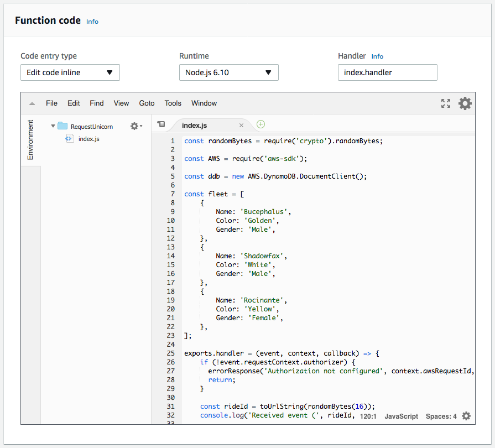Image resolution: width=495 pixels, height=448 pixels.
Task: Open the File menu
Action: [x=52, y=103]
